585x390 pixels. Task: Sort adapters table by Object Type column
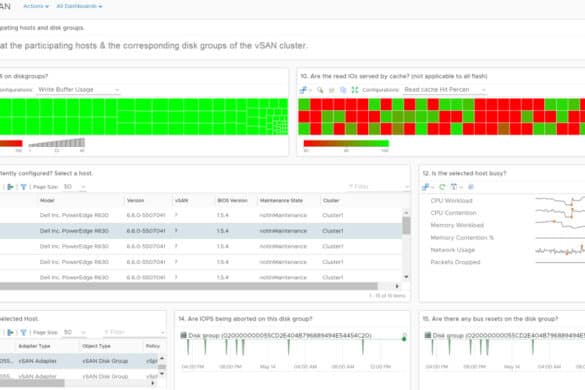coord(96,346)
